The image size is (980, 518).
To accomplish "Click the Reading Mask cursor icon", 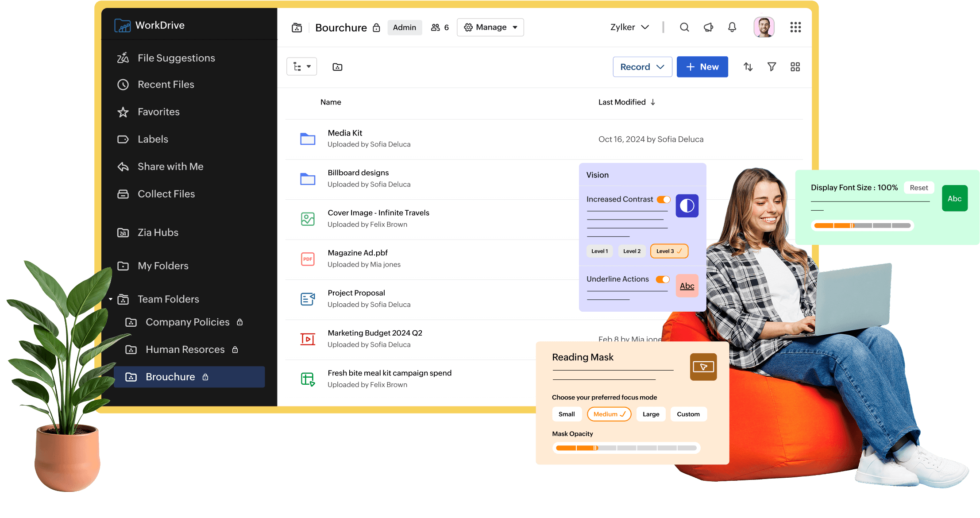I will (x=703, y=367).
